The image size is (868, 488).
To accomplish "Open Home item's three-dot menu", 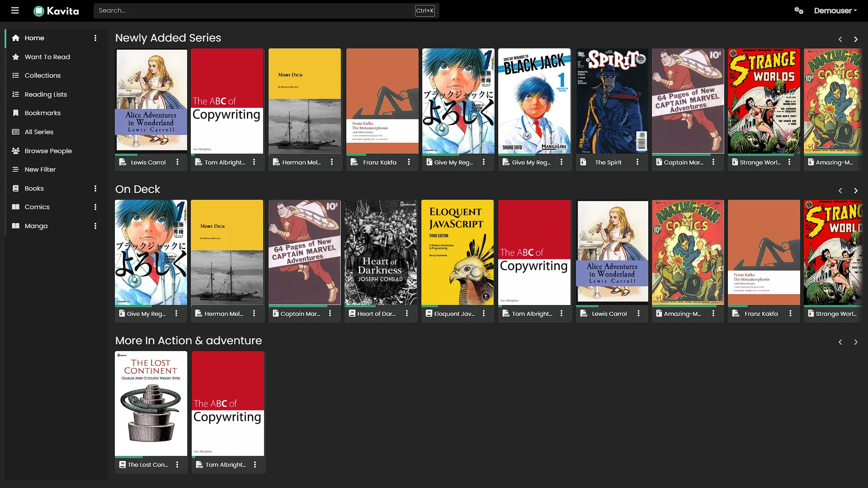I will pyautogui.click(x=95, y=38).
